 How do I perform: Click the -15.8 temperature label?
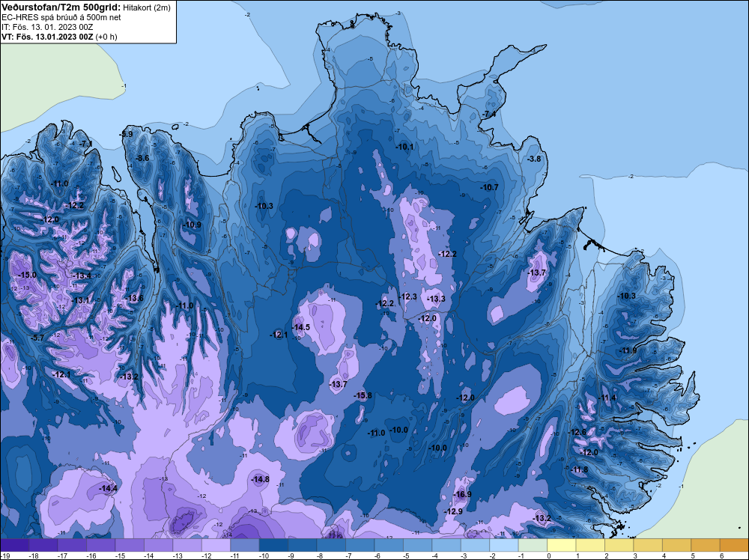coord(363,395)
